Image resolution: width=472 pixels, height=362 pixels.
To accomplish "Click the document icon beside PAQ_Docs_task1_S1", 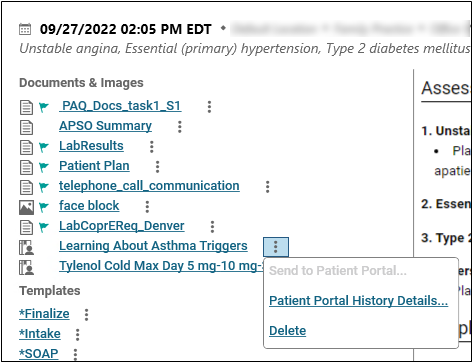I will (26, 107).
